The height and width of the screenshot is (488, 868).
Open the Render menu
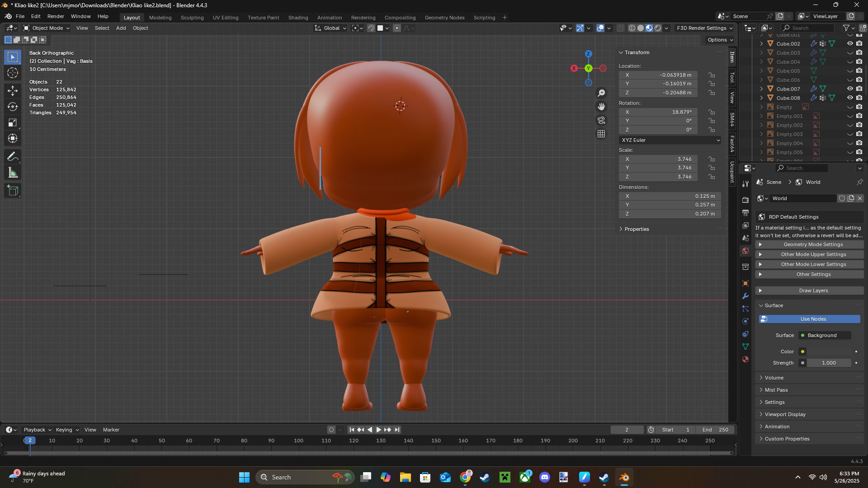pos(56,16)
